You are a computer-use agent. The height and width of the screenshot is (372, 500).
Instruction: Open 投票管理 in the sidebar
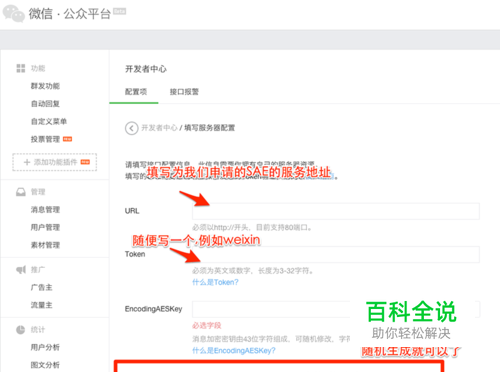[45, 139]
